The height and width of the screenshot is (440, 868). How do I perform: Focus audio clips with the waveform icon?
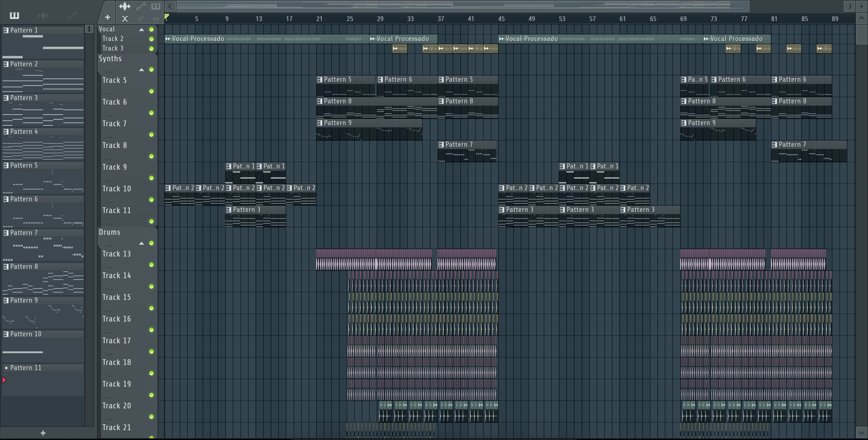tap(124, 6)
